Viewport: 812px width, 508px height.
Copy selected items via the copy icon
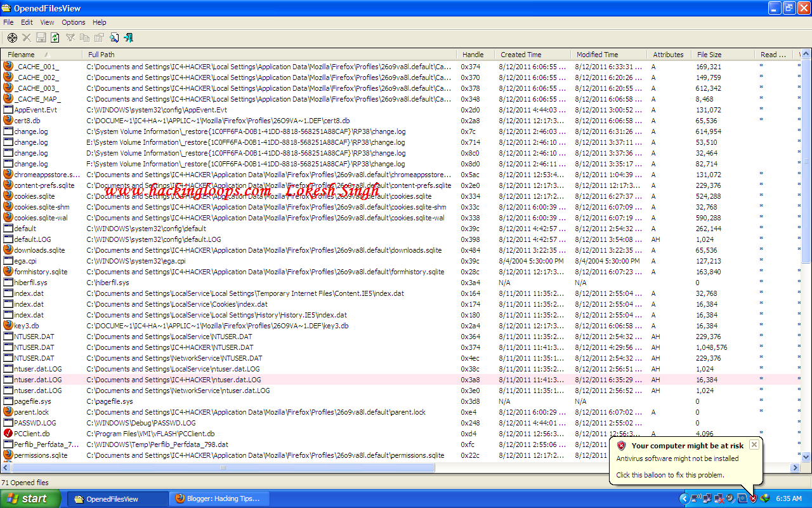pos(85,37)
